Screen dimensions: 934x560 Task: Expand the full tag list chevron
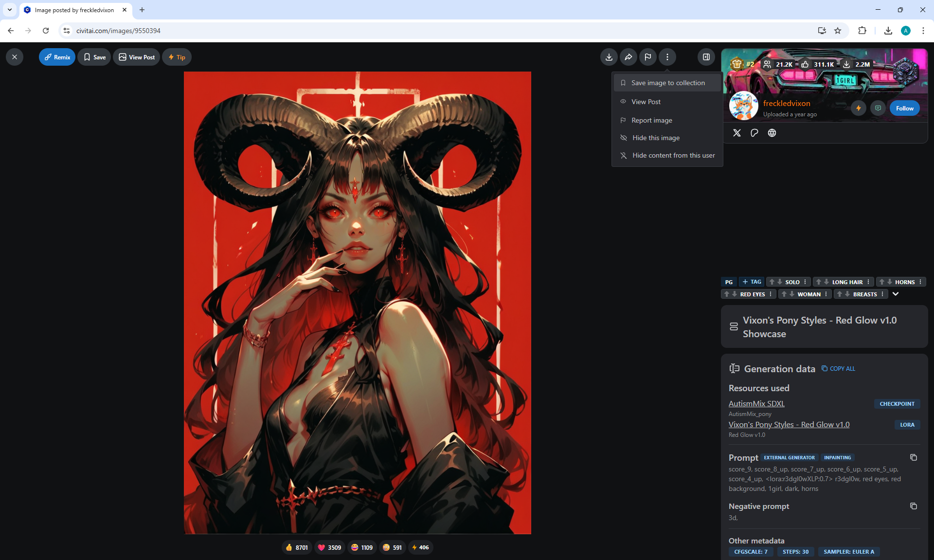point(895,294)
